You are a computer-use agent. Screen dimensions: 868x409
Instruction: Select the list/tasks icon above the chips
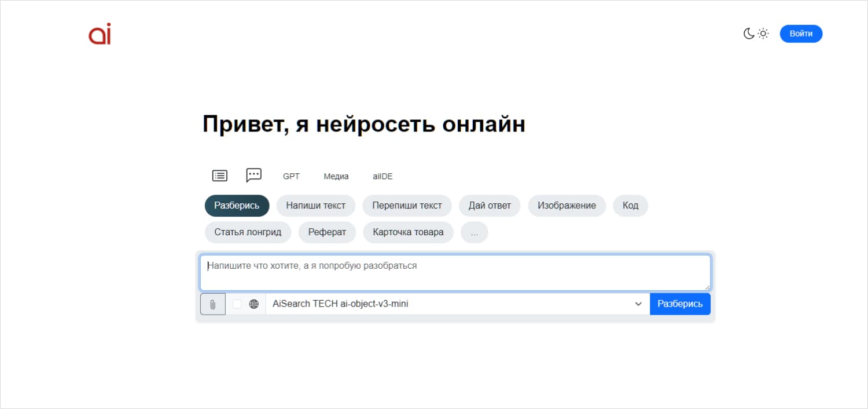point(219,175)
